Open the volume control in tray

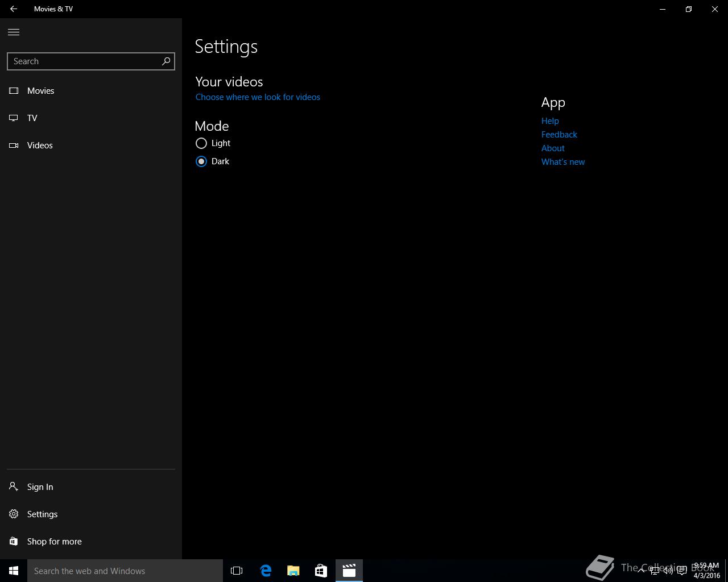668,571
